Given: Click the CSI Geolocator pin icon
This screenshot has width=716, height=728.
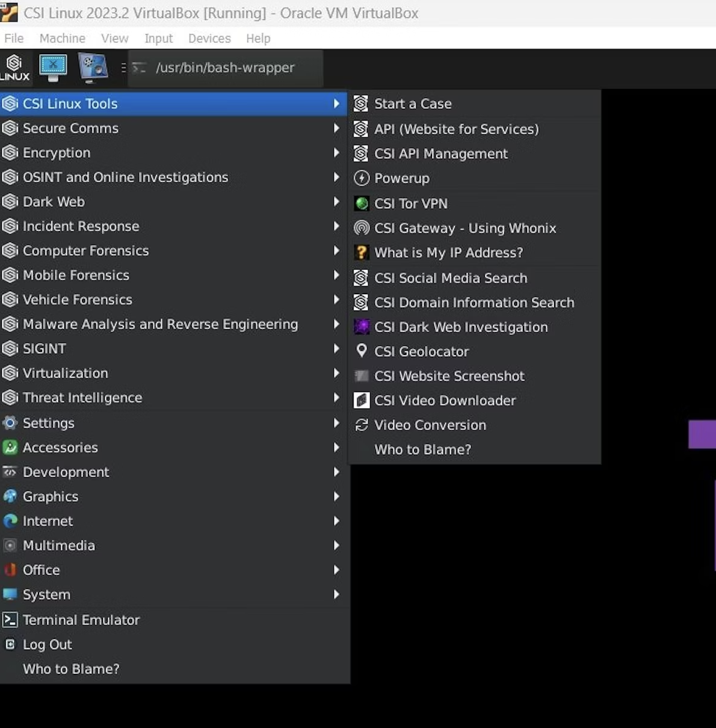Looking at the screenshot, I should point(362,351).
